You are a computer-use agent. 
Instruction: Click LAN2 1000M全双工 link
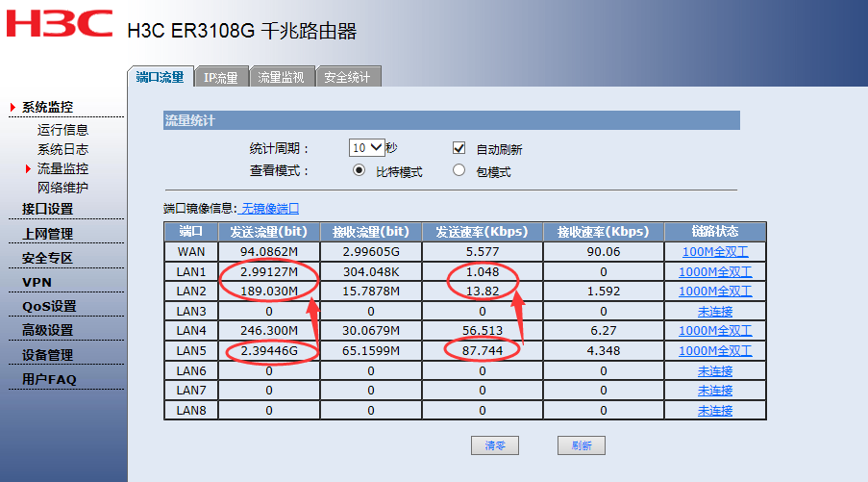pyautogui.click(x=715, y=291)
